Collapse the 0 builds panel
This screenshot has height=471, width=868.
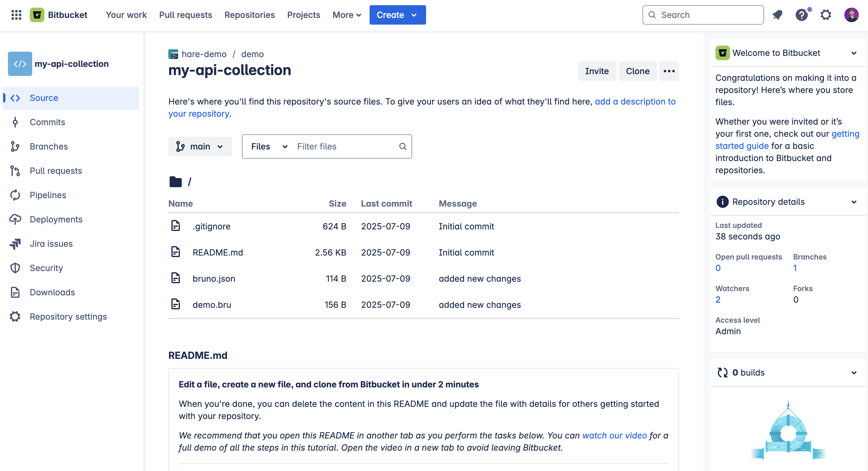(853, 373)
